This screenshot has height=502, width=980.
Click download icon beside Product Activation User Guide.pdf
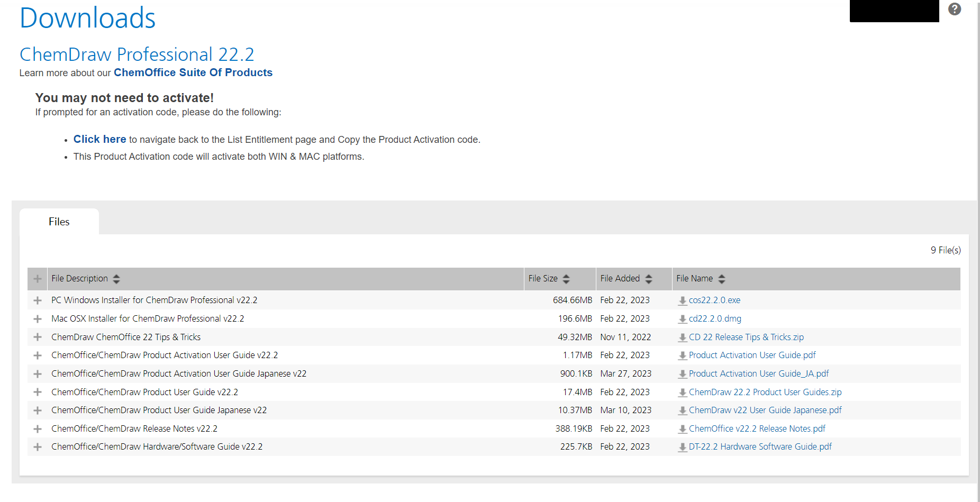(683, 356)
